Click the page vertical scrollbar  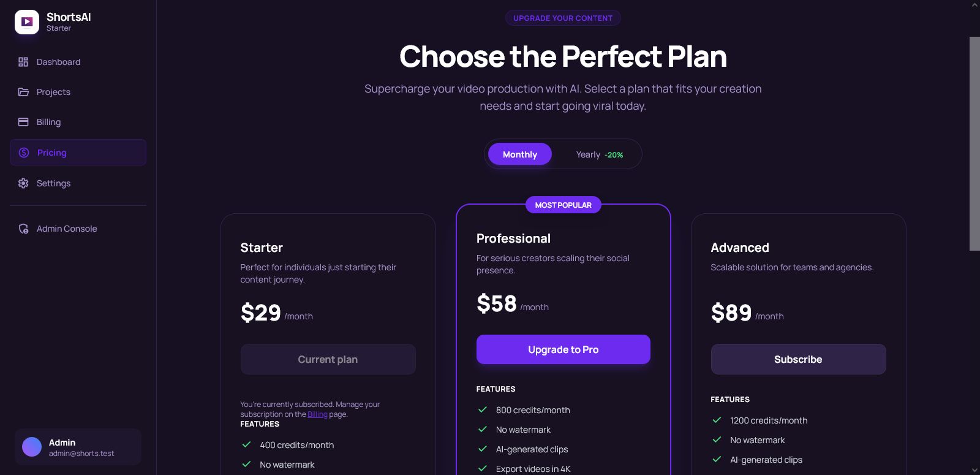pyautogui.click(x=974, y=143)
